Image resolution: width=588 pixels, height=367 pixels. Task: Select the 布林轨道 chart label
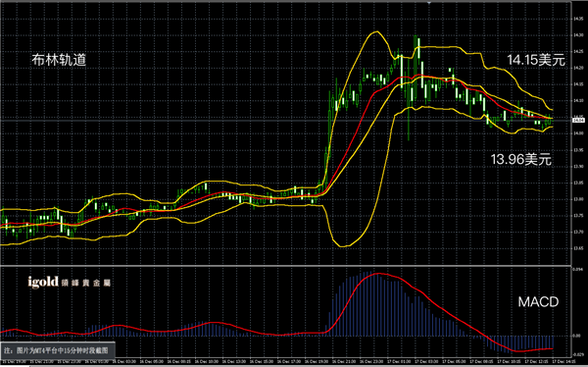coord(59,60)
